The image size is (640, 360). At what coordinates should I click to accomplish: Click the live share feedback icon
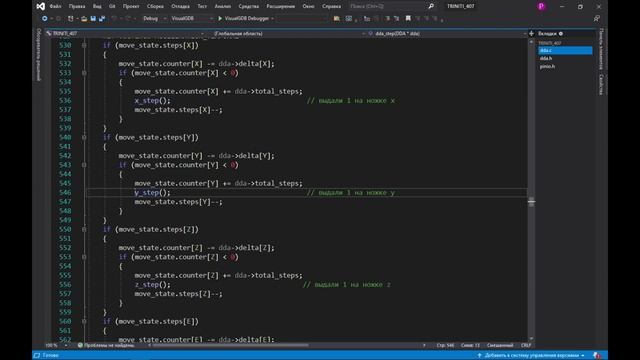tap(597, 18)
